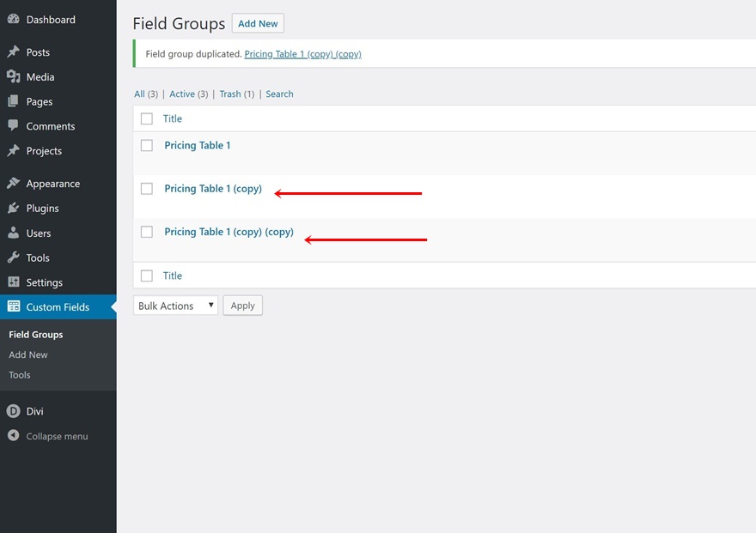Sort by the top Title column header

click(173, 118)
